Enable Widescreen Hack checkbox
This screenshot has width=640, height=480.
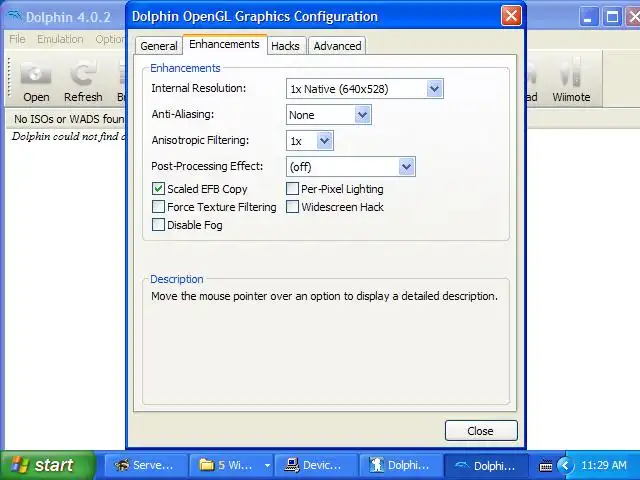click(x=292, y=207)
